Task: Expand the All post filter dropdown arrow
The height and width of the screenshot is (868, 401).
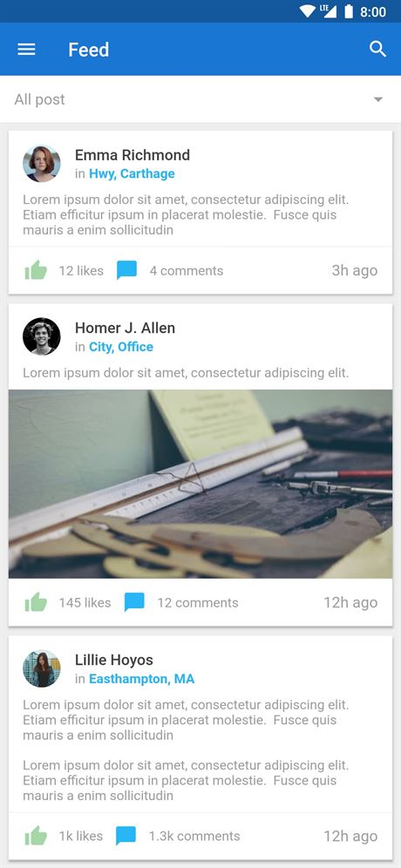Action: 378,99
